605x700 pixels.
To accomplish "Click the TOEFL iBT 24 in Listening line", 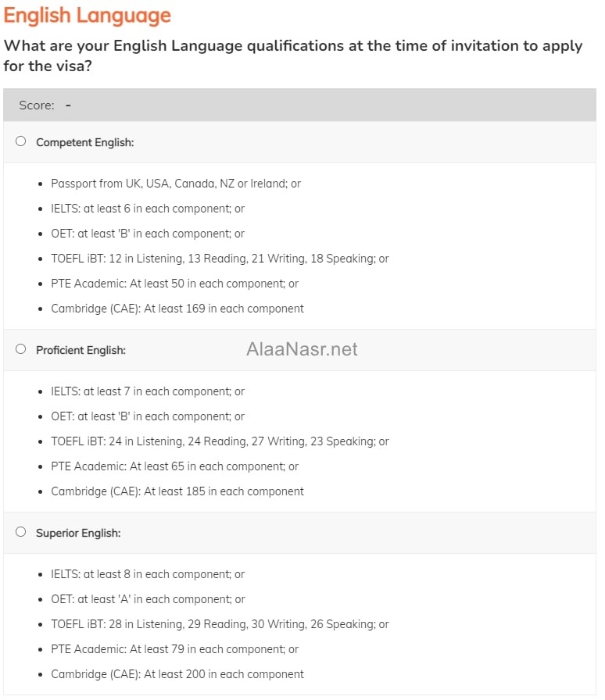I will point(220,441).
